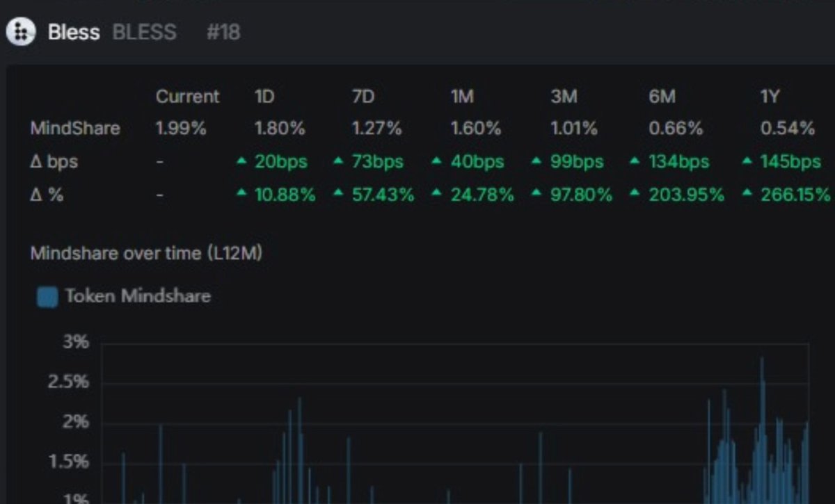Click the Δ % row label
The image size is (835, 504).
pos(47,195)
